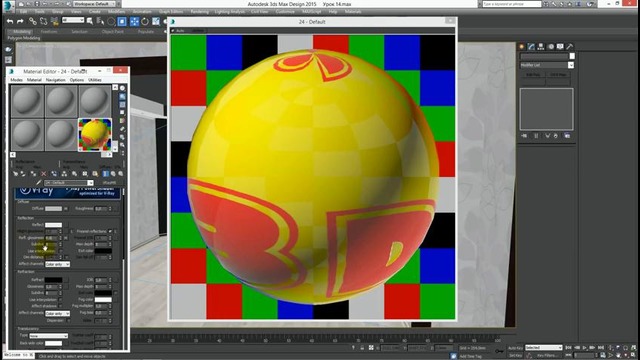Open the Utilities menu in Material Editor

95,80
